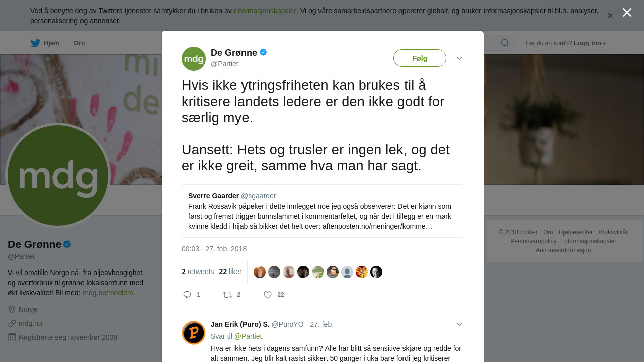Follow De Grønne with the Følg button
Viewport: 644px width, 362px height.
420,58
